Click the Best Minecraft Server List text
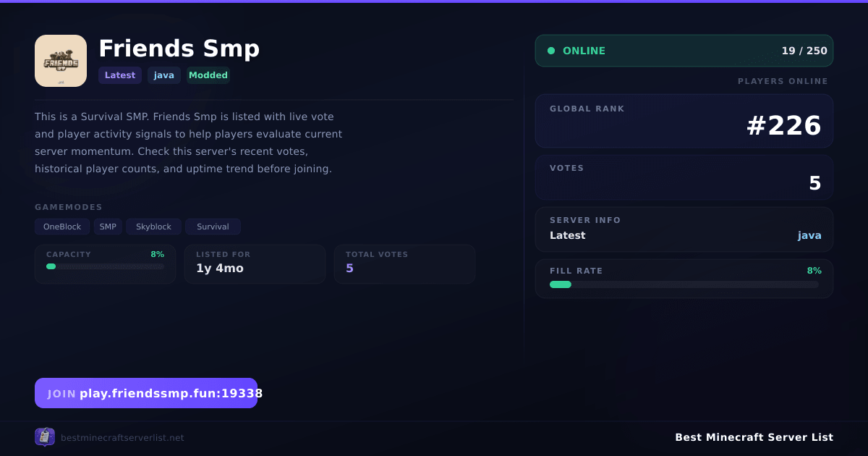868x456 pixels. 754,437
